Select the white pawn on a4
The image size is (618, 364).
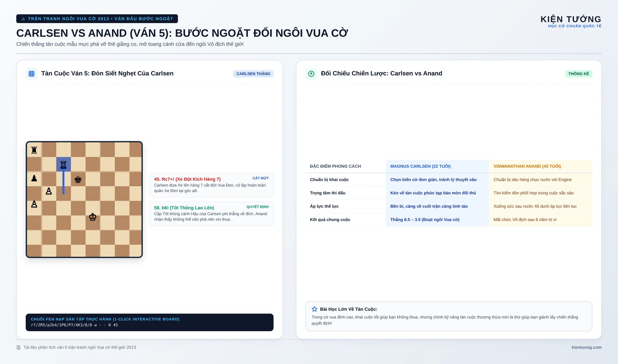pos(34,204)
